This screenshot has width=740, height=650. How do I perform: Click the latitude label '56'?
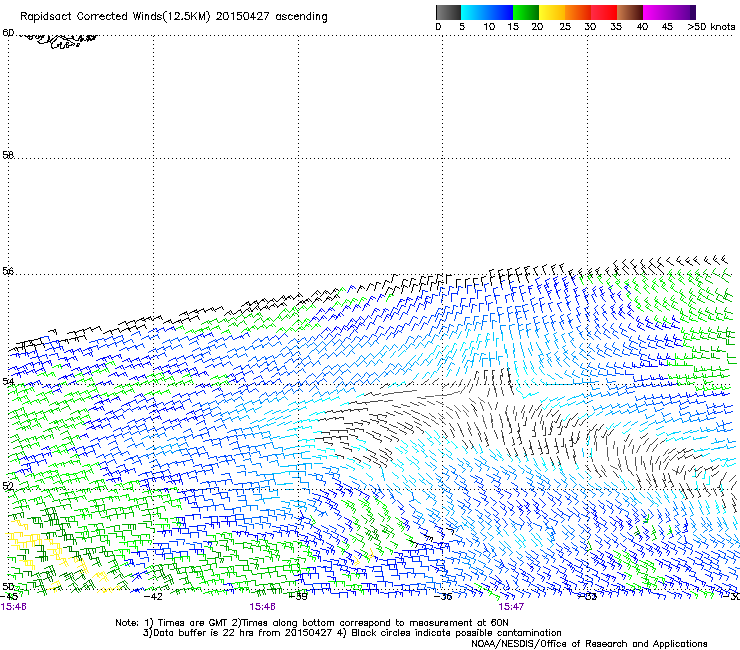8,271
